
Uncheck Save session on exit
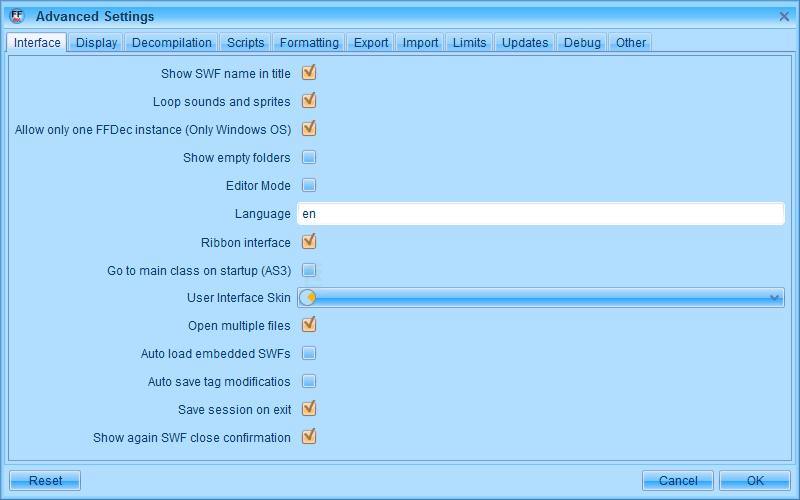click(309, 409)
